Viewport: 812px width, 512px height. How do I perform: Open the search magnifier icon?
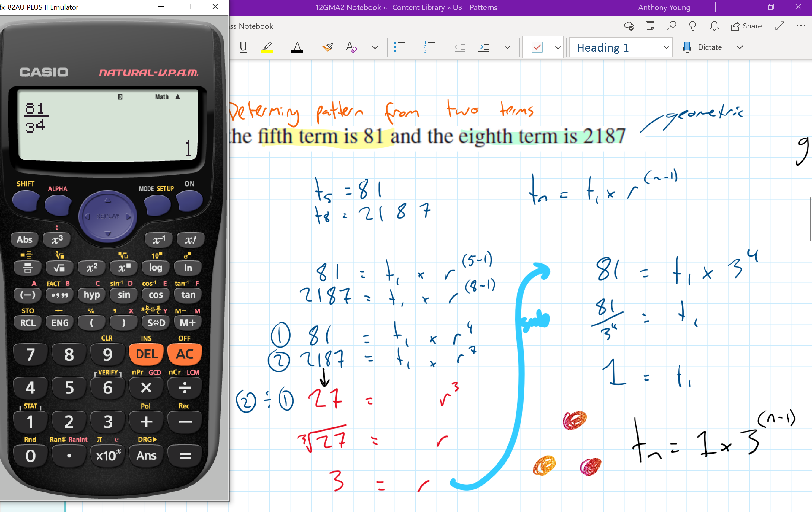point(671,26)
